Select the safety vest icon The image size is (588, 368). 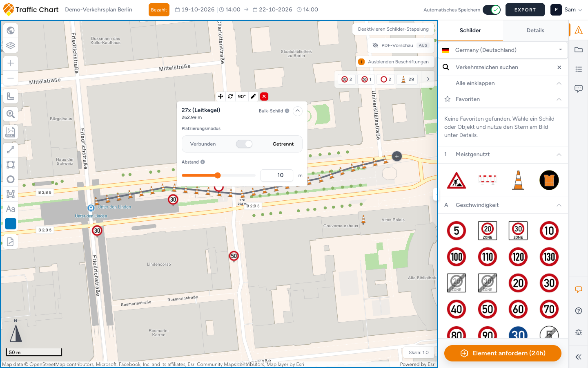(549, 180)
